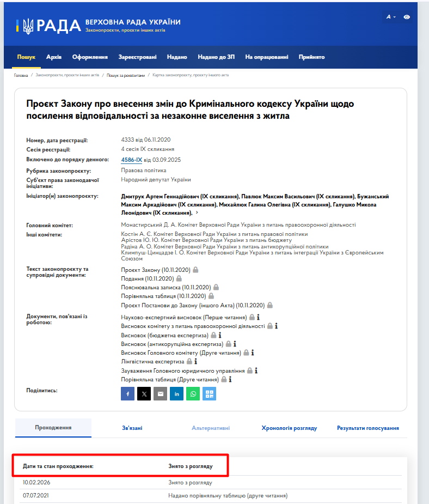Open the font size A dropdown
Viewport: 429px width, 504px height.
(x=391, y=17)
